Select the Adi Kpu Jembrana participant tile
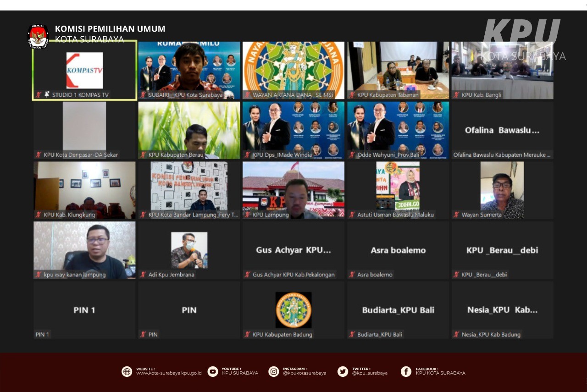Image resolution: width=587 pixels, height=392 pixels. [189, 250]
